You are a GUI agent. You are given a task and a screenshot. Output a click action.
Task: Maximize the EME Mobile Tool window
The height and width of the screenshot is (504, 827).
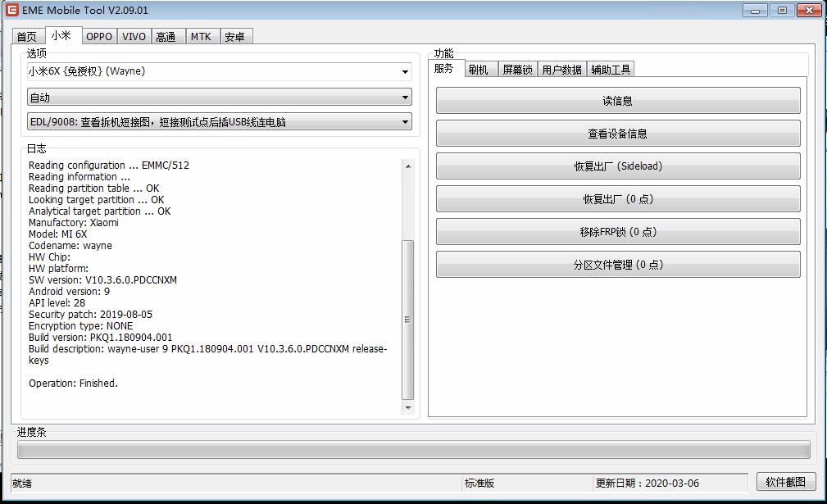tap(782, 11)
